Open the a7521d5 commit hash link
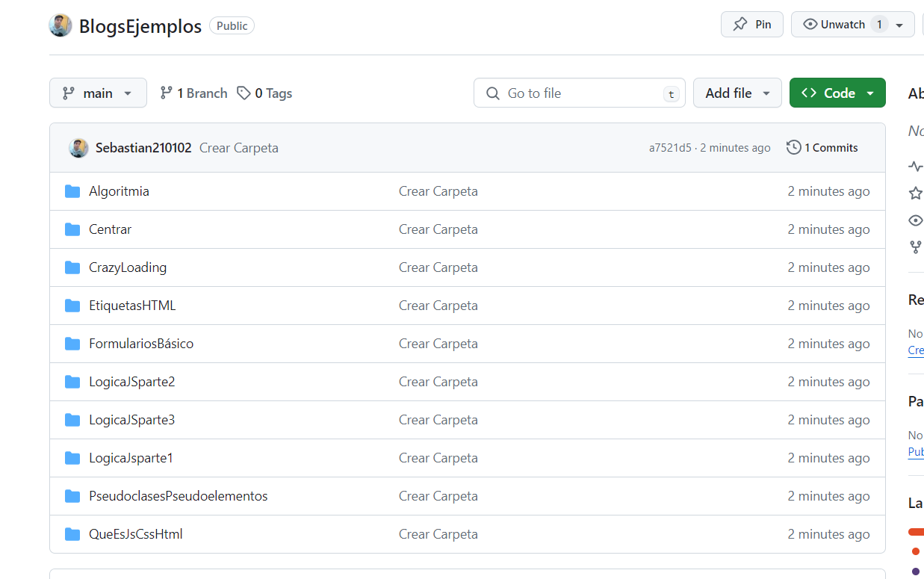The height and width of the screenshot is (579, 924). 670,148
